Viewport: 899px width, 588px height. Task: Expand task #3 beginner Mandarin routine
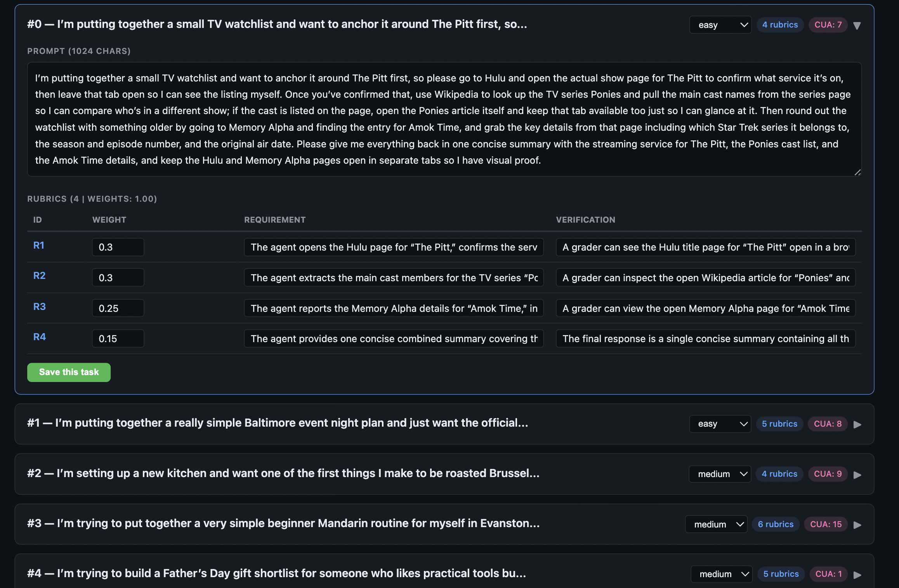[x=857, y=525]
